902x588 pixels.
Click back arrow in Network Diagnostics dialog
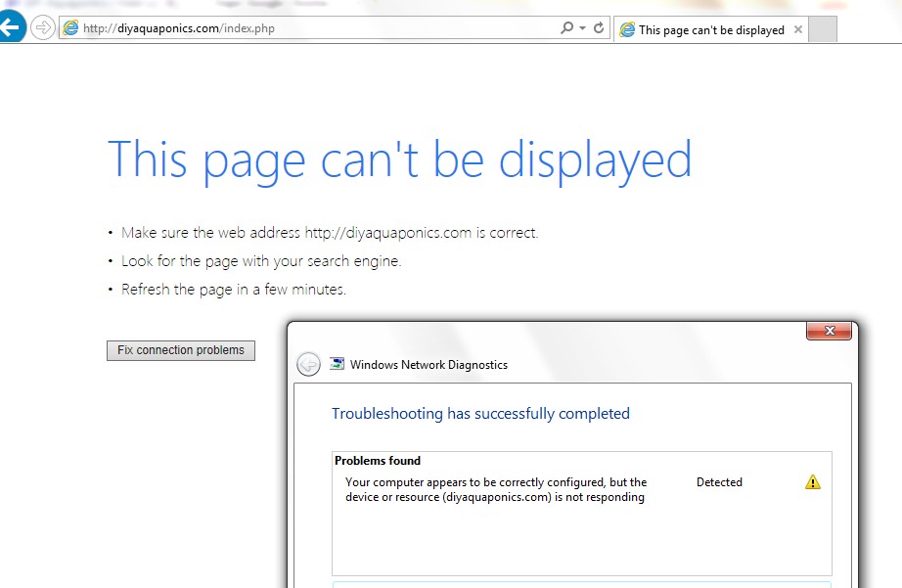(x=308, y=364)
